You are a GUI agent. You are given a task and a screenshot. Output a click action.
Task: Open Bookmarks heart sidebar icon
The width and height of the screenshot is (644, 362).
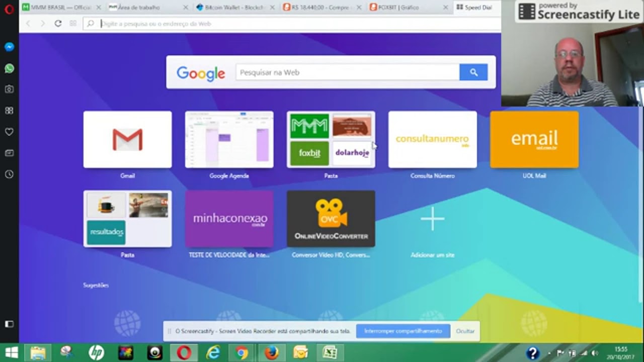[9, 132]
